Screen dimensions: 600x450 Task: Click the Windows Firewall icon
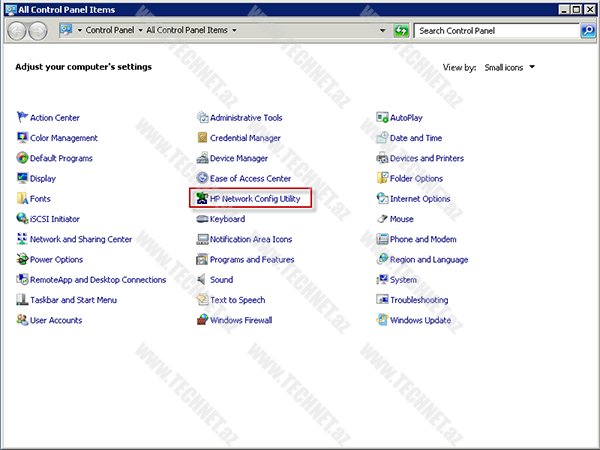tap(202, 320)
